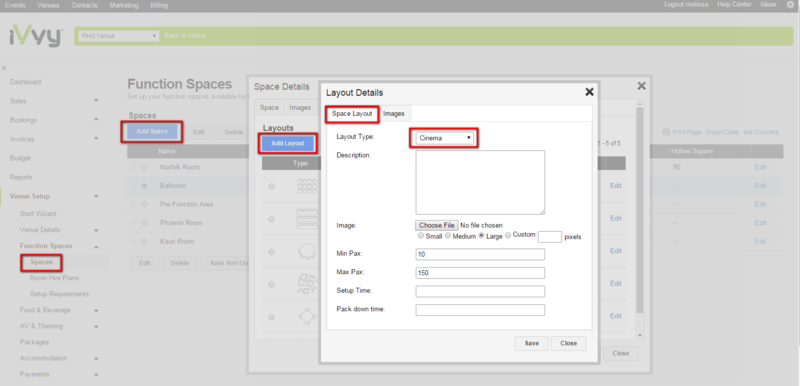This screenshot has width=800, height=386.
Task: Expand the Accommodation submenu
Action: tap(96, 358)
